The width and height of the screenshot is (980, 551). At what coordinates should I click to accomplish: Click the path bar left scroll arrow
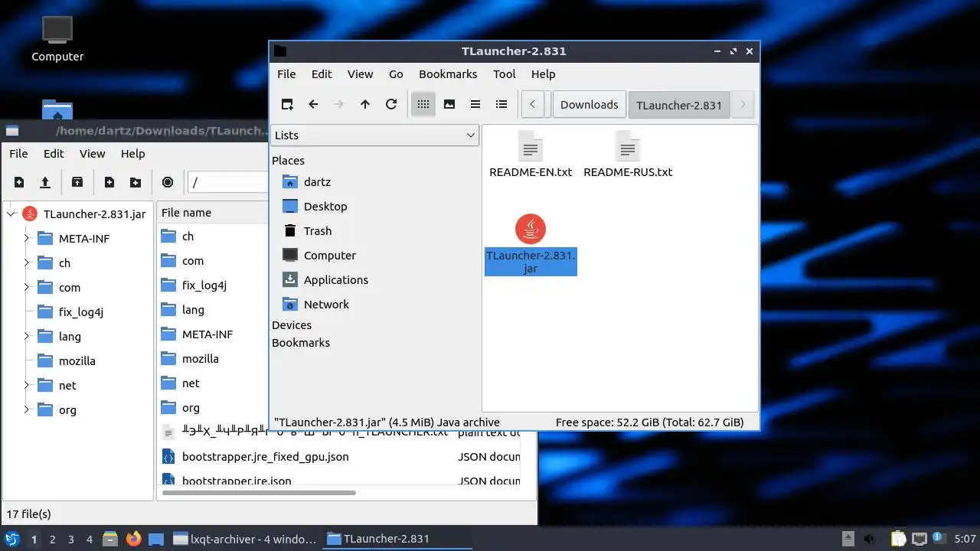533,104
